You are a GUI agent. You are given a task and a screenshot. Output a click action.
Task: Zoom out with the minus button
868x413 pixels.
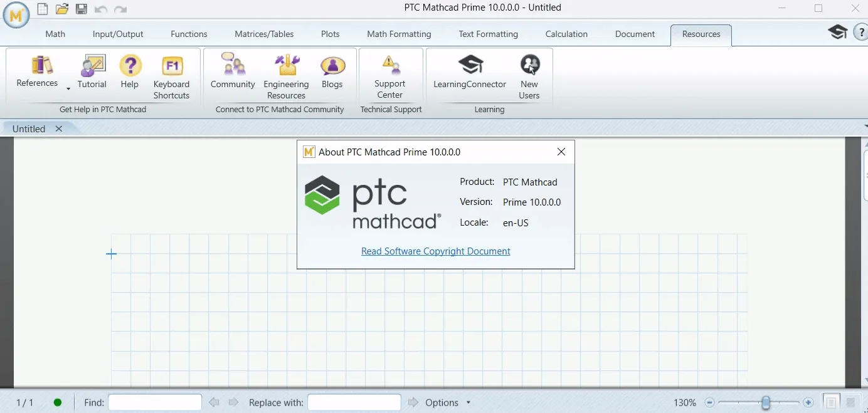(x=709, y=402)
